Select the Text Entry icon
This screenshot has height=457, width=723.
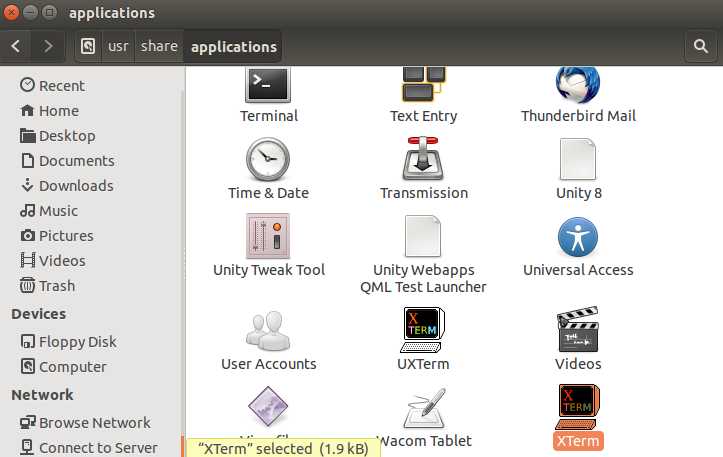[424, 84]
